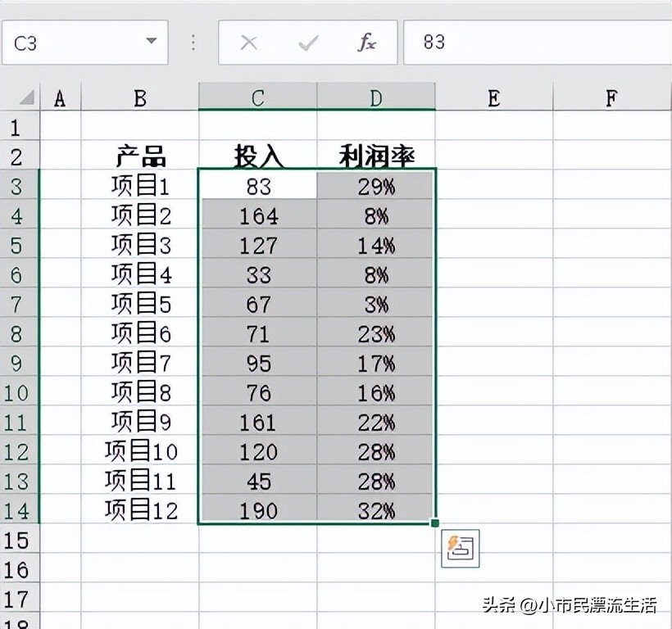
Task: Select column D header
Action: (375, 97)
